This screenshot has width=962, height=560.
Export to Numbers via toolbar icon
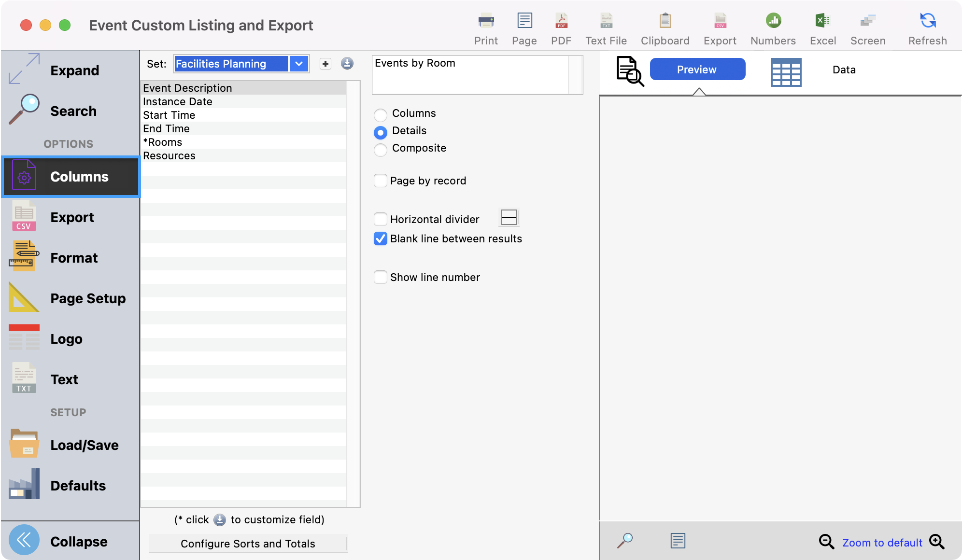[x=773, y=21]
